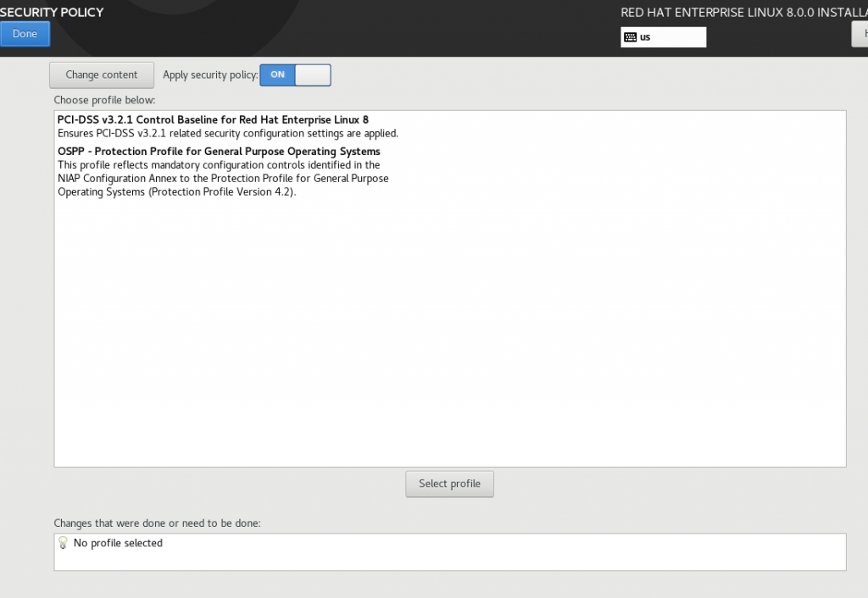868x598 pixels.
Task: Select the OSPP Protection Profile entry
Action: [219, 152]
